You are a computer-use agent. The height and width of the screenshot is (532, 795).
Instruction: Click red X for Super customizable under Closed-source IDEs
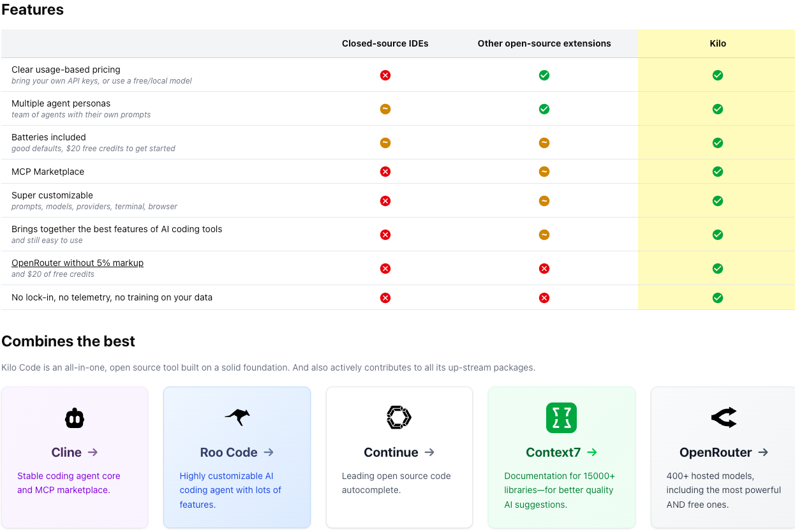pyautogui.click(x=385, y=201)
